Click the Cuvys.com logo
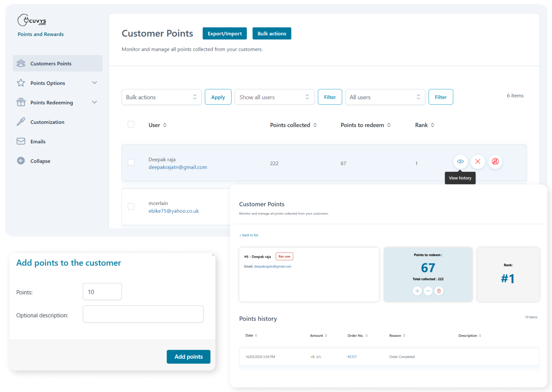Viewport: 552px width, 392px height. coord(32,20)
